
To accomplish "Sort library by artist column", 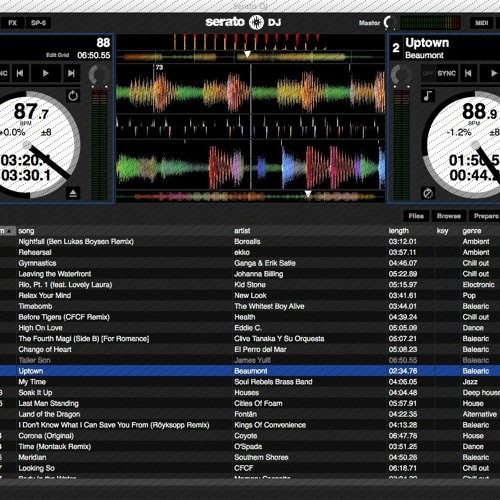I will [x=310, y=231].
